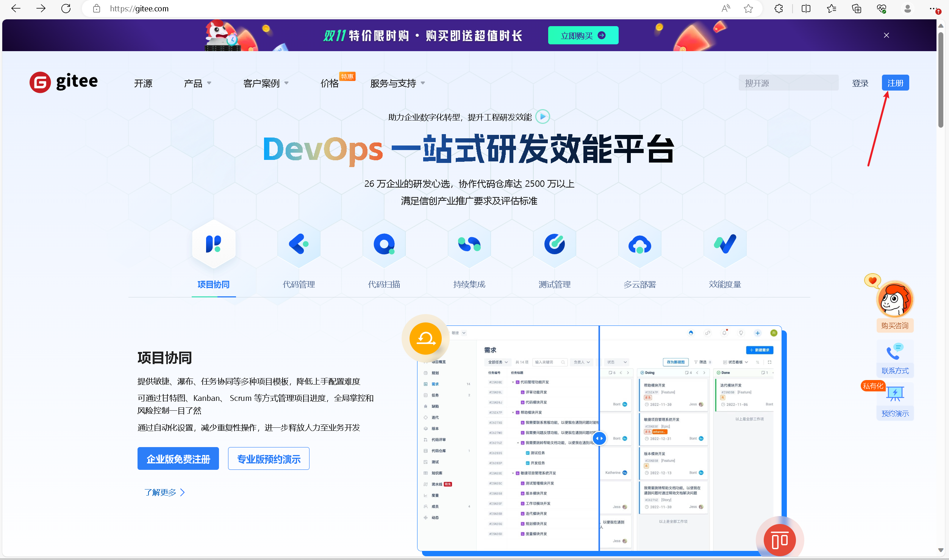
Task: Play the intro video circle icon
Action: [543, 117]
